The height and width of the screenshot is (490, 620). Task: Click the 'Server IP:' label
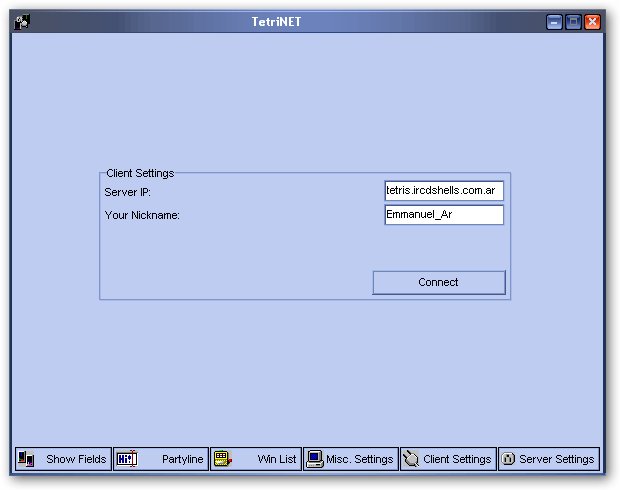[x=127, y=192]
